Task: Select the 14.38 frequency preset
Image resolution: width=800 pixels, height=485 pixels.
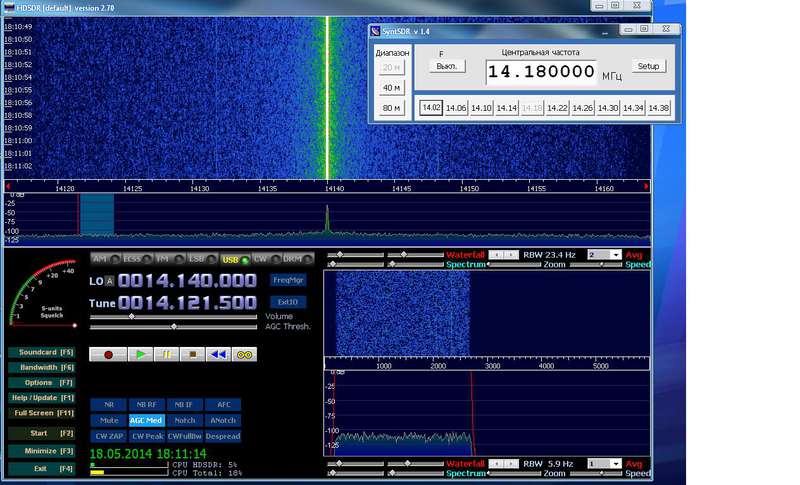Action: click(659, 108)
